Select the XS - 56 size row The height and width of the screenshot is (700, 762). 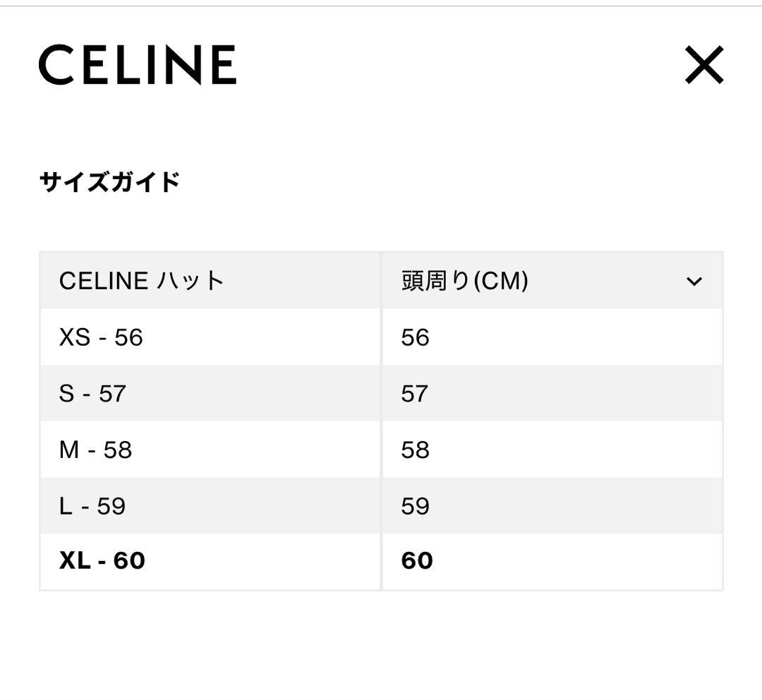click(x=103, y=337)
